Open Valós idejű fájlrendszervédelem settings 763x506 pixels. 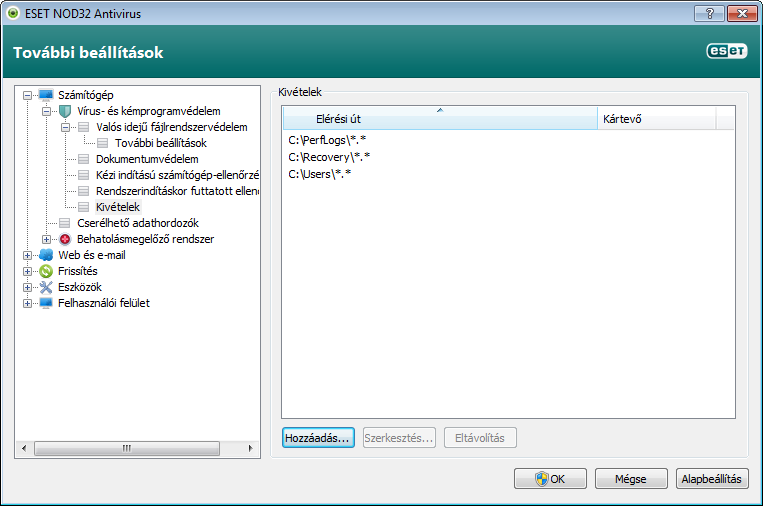(x=172, y=127)
